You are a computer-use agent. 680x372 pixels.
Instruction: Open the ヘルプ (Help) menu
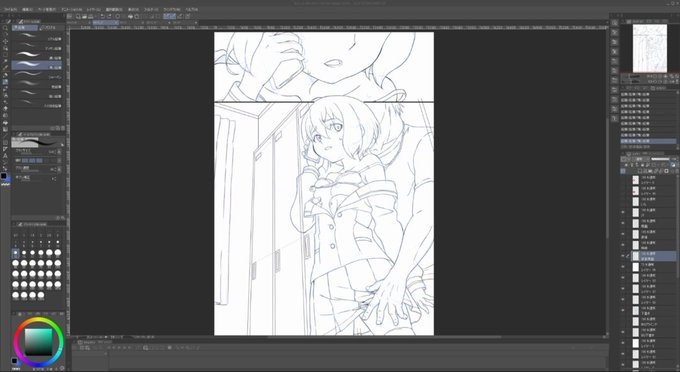click(x=191, y=9)
